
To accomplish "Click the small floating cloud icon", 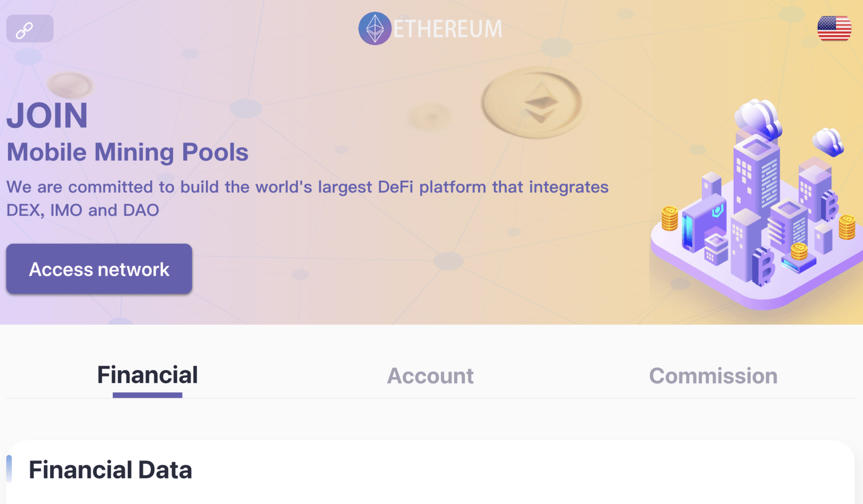I will pos(828,142).
